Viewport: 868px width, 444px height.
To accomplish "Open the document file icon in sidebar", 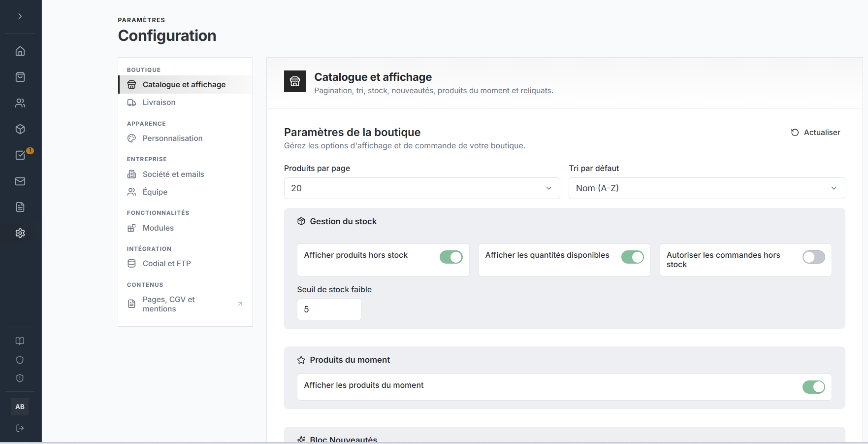I will pos(20,207).
